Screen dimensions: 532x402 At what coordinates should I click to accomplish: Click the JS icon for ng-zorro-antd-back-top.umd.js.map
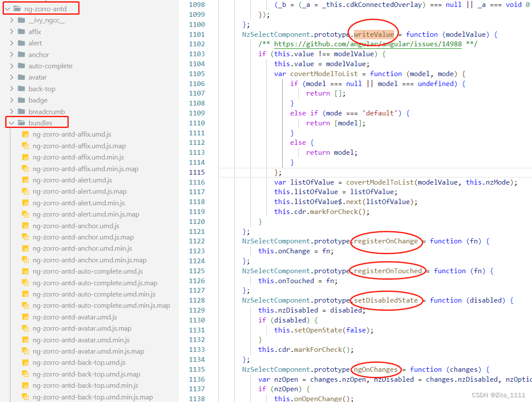[x=26, y=374]
